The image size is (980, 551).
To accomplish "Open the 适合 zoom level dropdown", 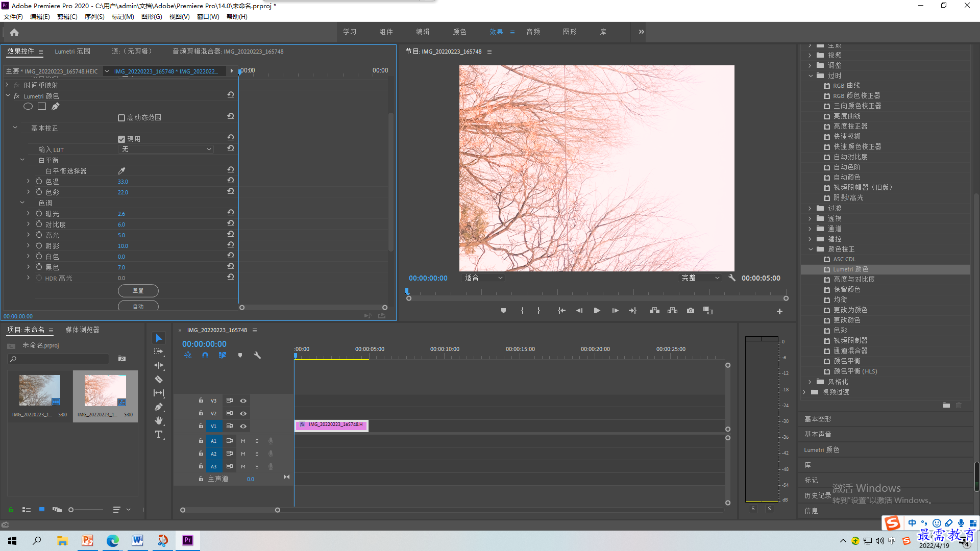I will coord(483,278).
